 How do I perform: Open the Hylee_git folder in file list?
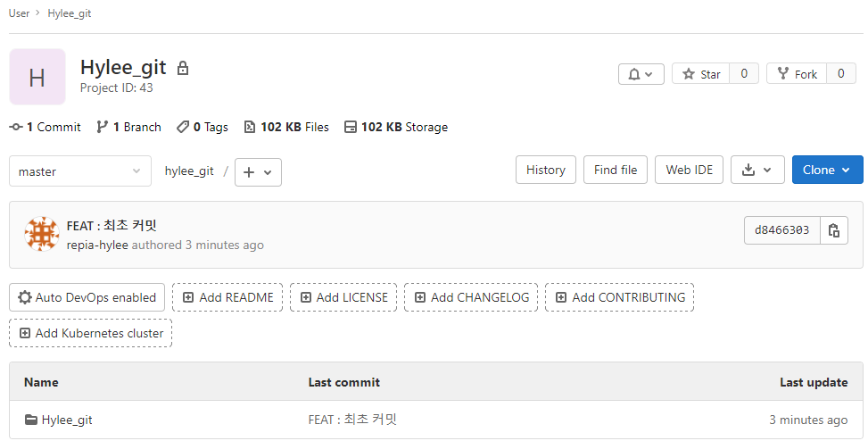[66, 420]
